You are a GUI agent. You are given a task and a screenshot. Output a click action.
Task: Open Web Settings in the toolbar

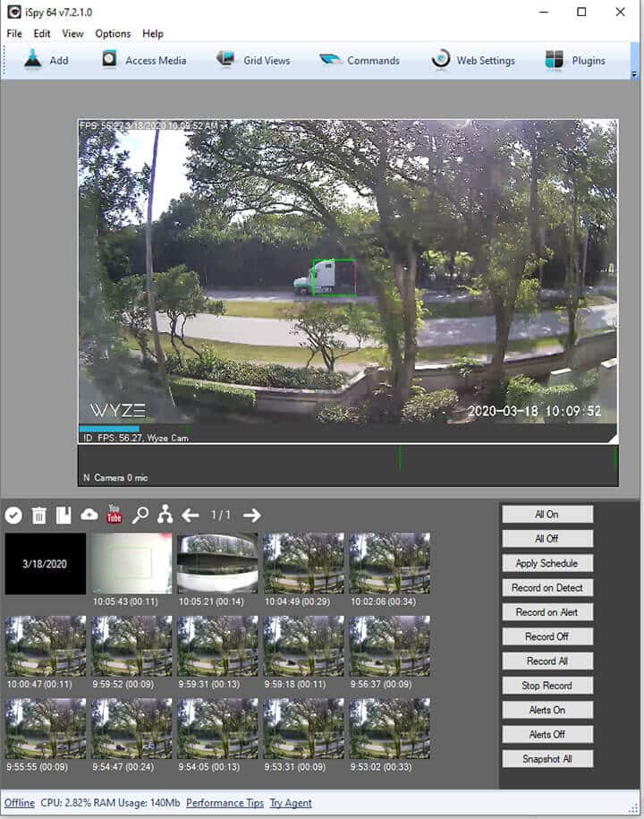pyautogui.click(x=473, y=60)
